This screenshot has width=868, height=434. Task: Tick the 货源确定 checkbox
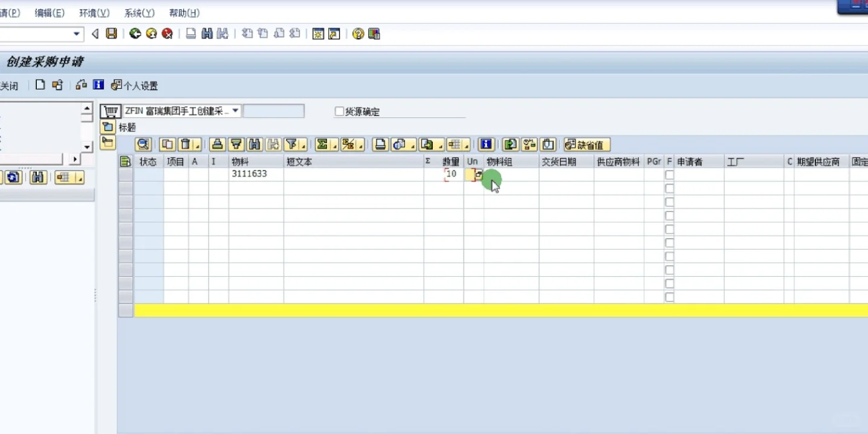click(339, 111)
